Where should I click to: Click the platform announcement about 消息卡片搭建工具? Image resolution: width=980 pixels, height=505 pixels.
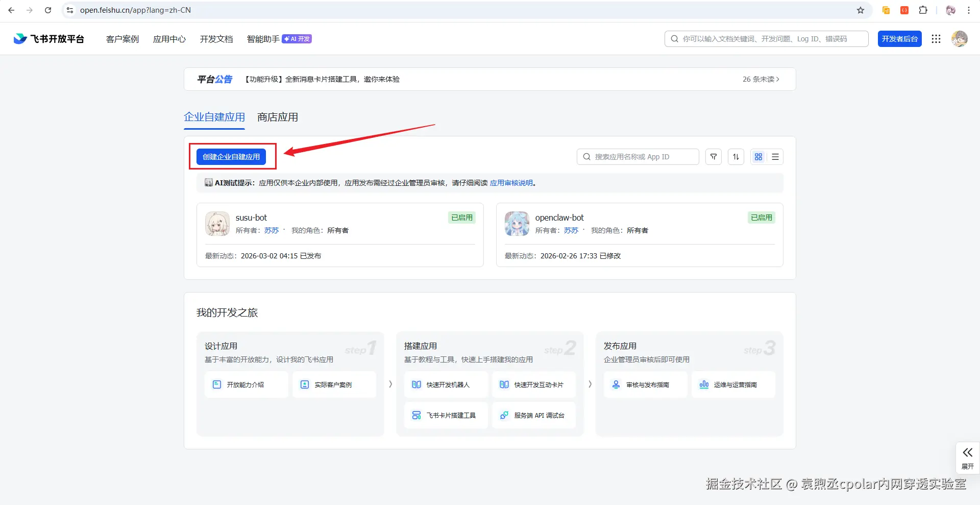(322, 79)
